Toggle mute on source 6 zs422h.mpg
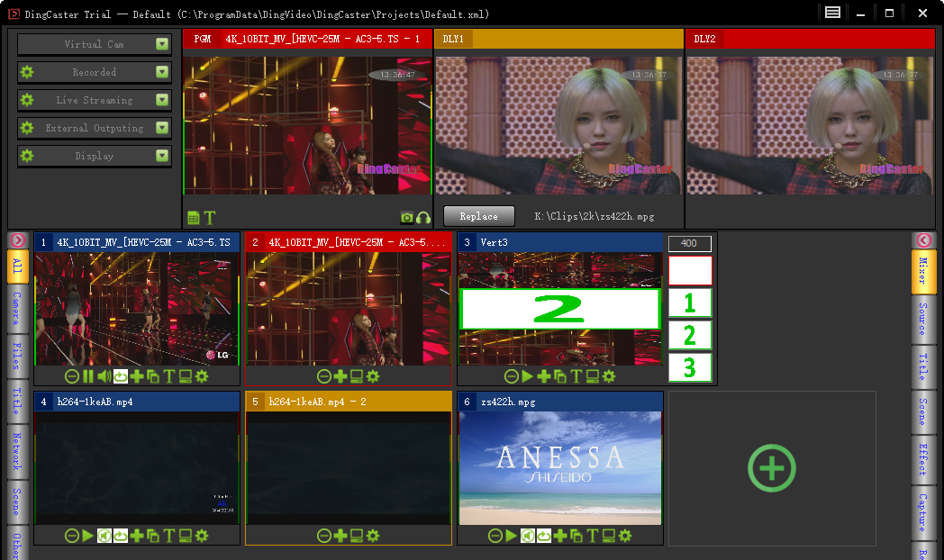Viewport: 944px width, 560px height. pos(527,536)
